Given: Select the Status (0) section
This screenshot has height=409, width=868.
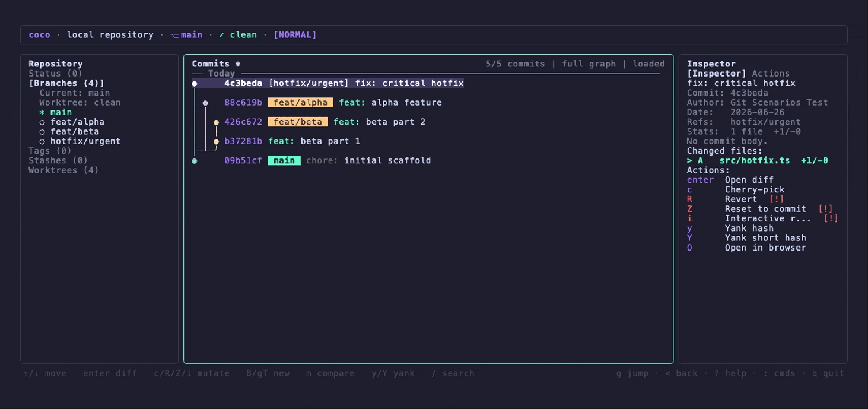Looking at the screenshot, I should click(56, 74).
